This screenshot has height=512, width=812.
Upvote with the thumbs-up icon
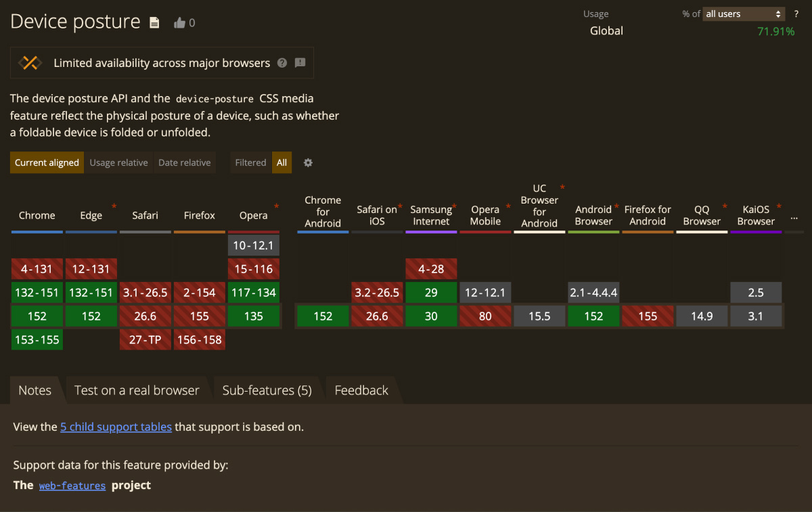coord(179,23)
